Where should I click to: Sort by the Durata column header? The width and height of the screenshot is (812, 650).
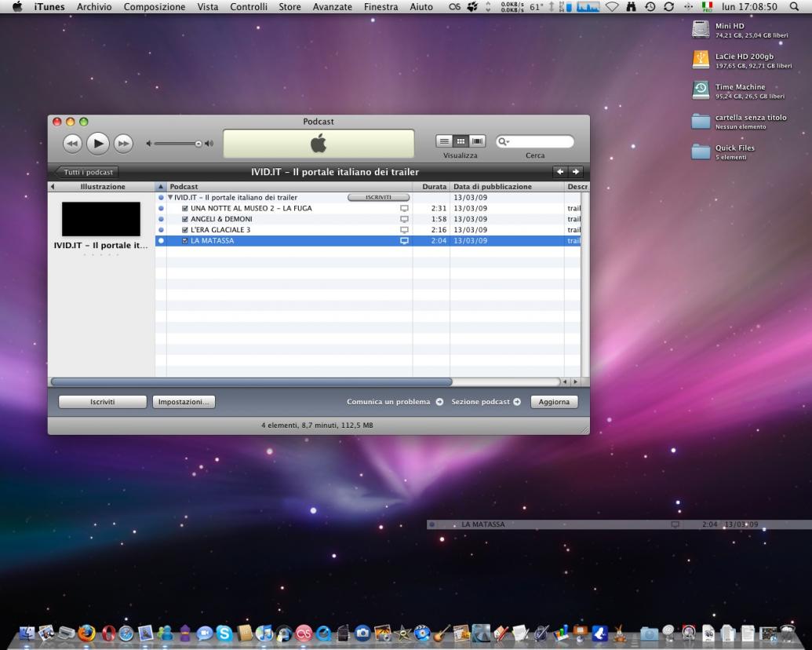pos(431,187)
